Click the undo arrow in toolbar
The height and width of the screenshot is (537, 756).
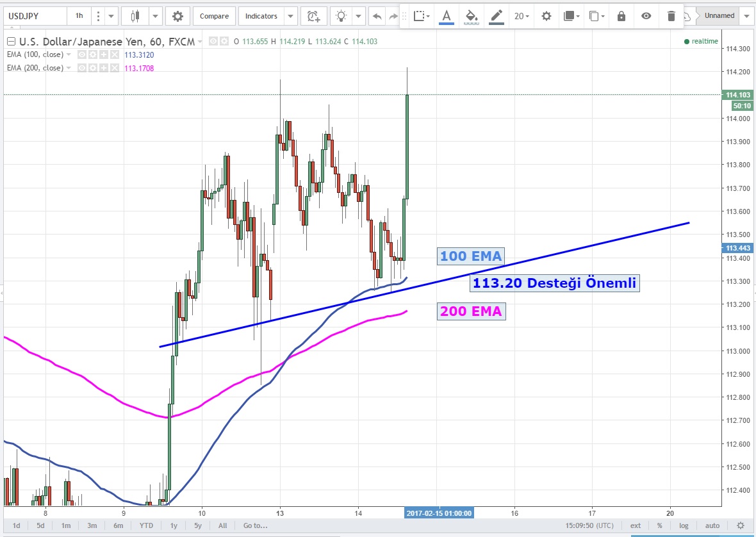click(x=377, y=16)
